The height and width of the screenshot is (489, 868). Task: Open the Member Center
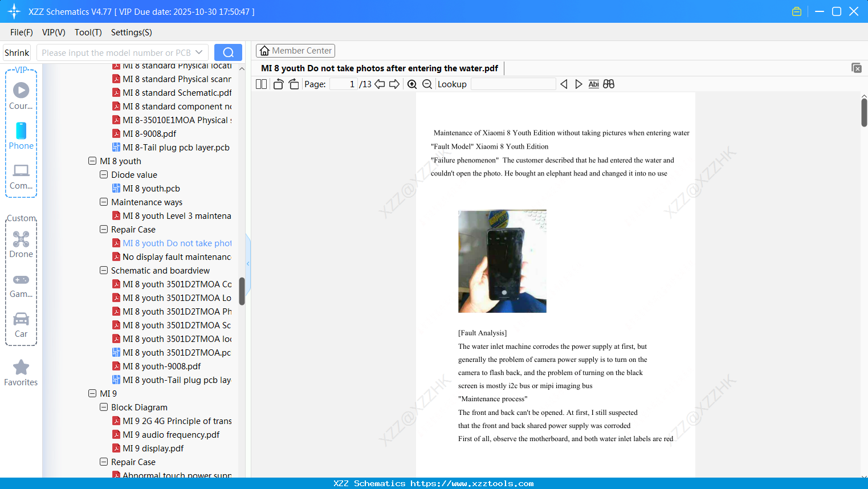[x=295, y=51]
